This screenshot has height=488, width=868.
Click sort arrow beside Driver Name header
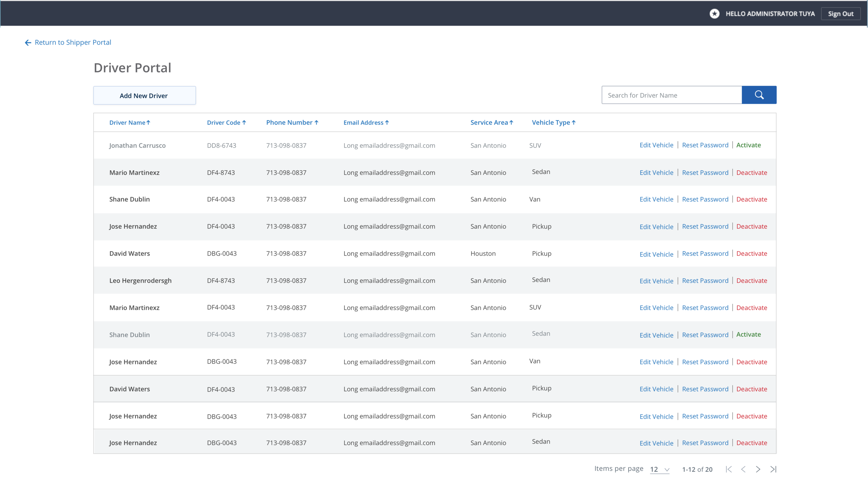(148, 123)
